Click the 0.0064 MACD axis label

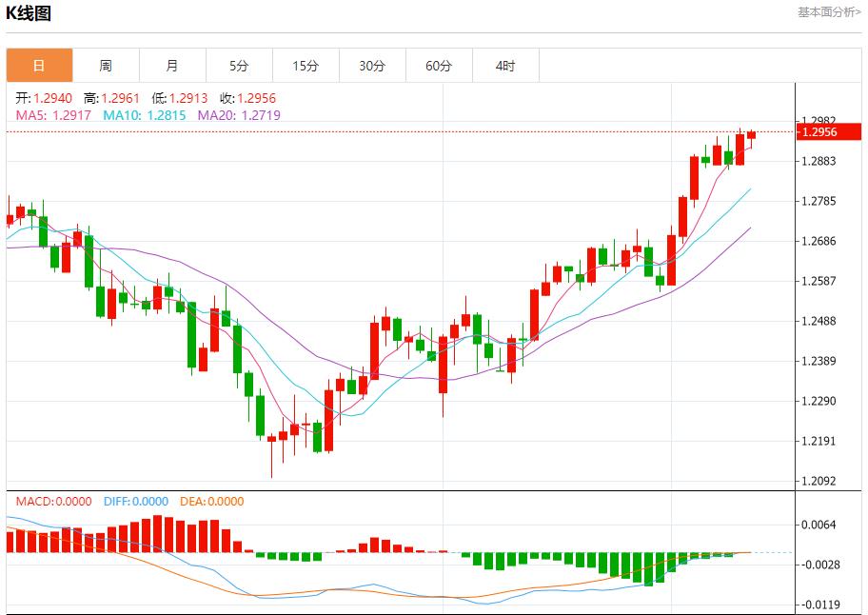click(819, 525)
